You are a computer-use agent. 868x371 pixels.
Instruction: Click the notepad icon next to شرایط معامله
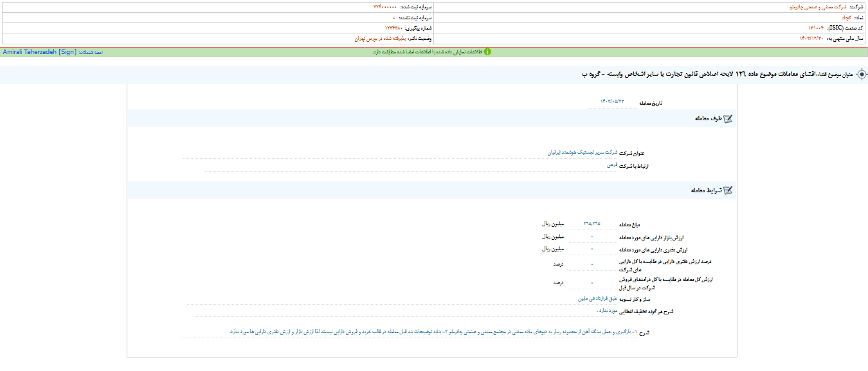pyautogui.click(x=728, y=190)
